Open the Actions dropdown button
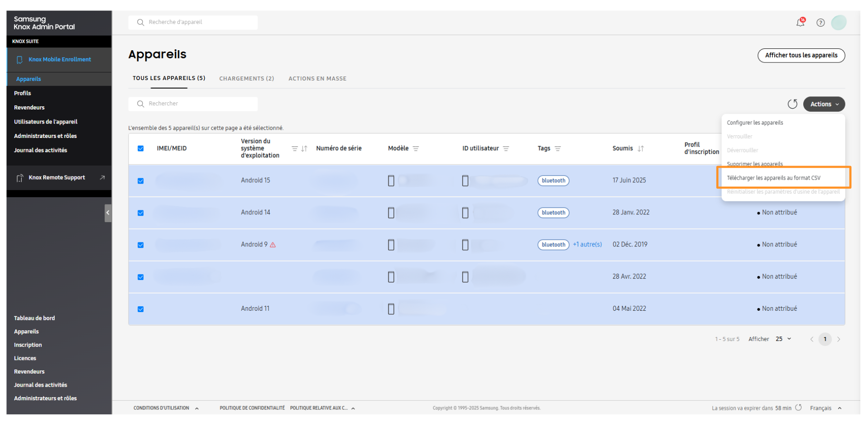868x427 pixels. pos(824,104)
